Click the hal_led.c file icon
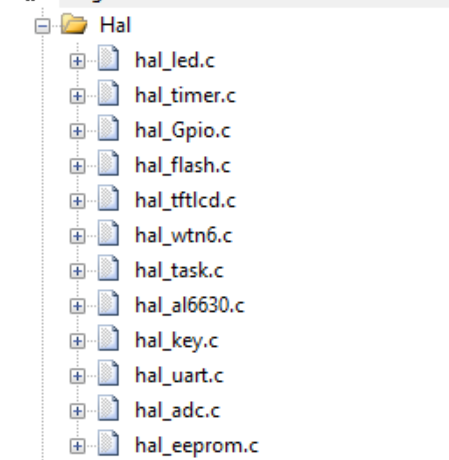449x460 pixels. point(108,58)
